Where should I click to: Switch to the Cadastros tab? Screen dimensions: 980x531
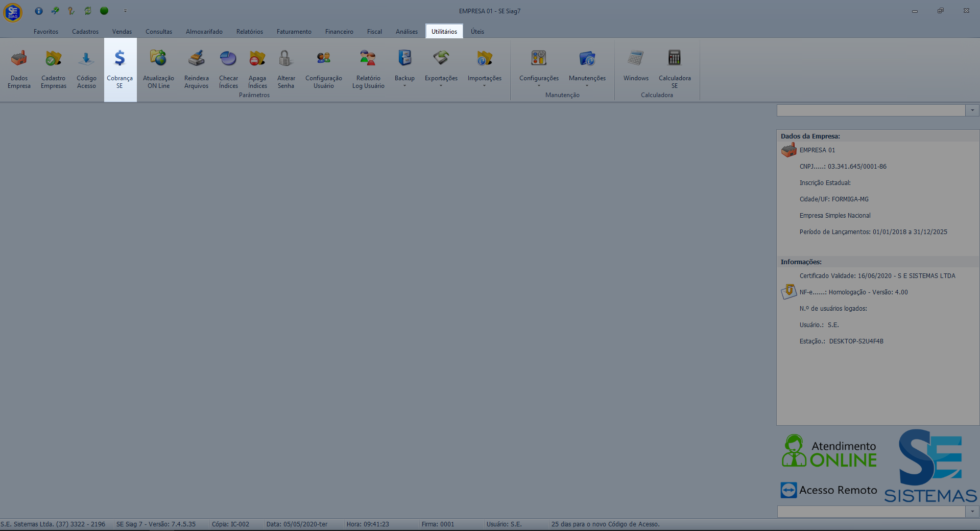point(85,32)
